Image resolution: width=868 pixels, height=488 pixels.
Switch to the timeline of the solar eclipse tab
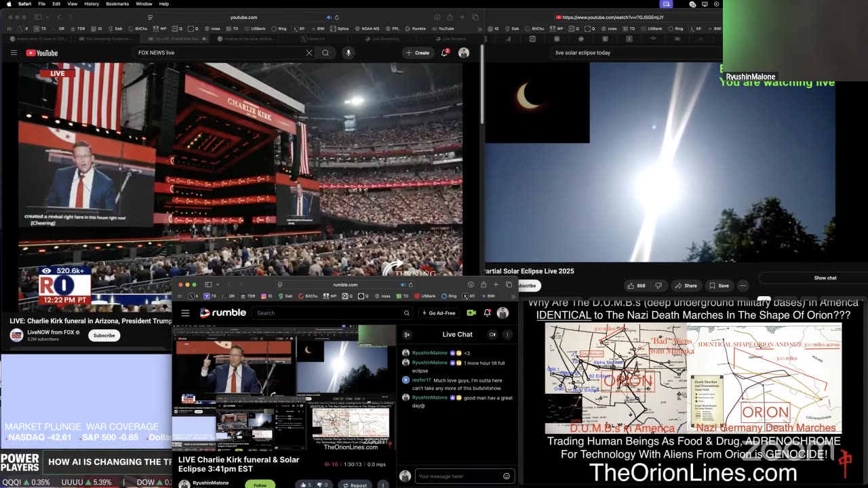(x=245, y=39)
